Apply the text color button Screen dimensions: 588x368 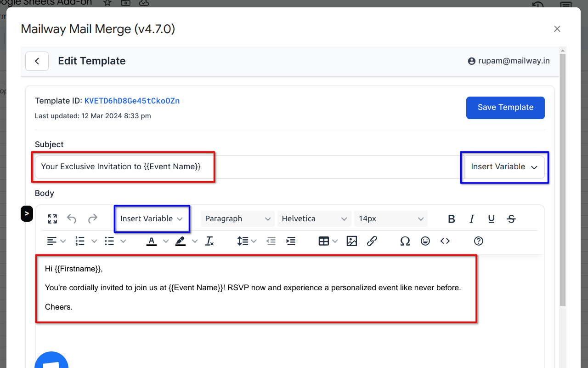click(x=152, y=241)
